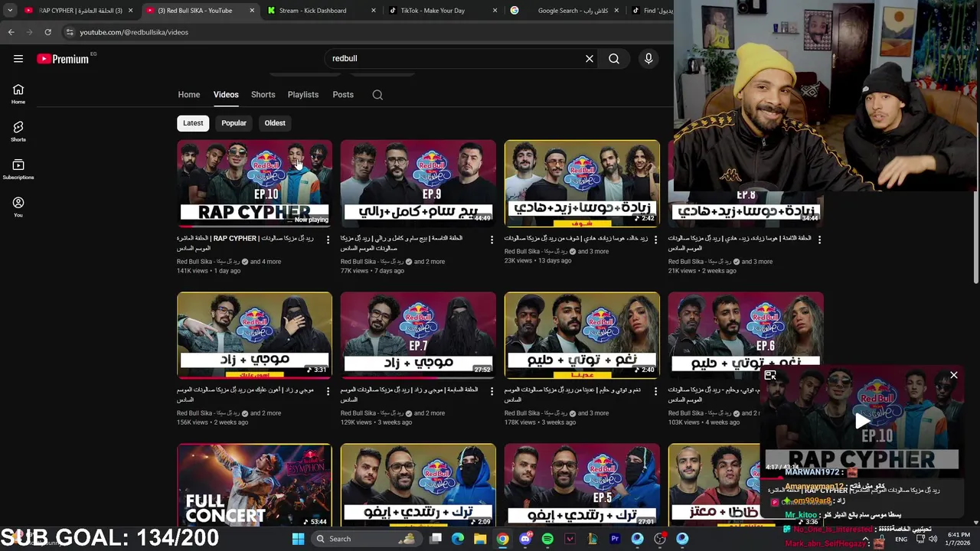This screenshot has height=551, width=980.
Task: Open more actions for the RAP CYPHER video
Action: [328, 240]
